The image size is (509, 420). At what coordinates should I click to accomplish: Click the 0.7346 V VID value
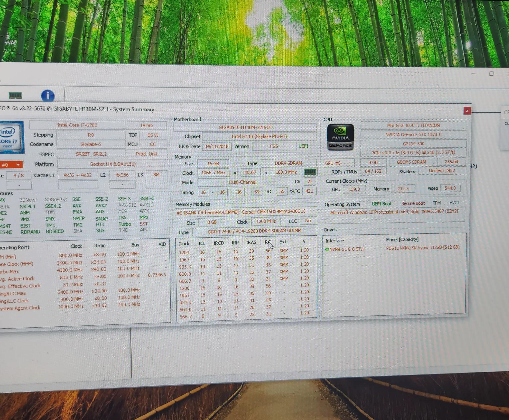tap(157, 275)
